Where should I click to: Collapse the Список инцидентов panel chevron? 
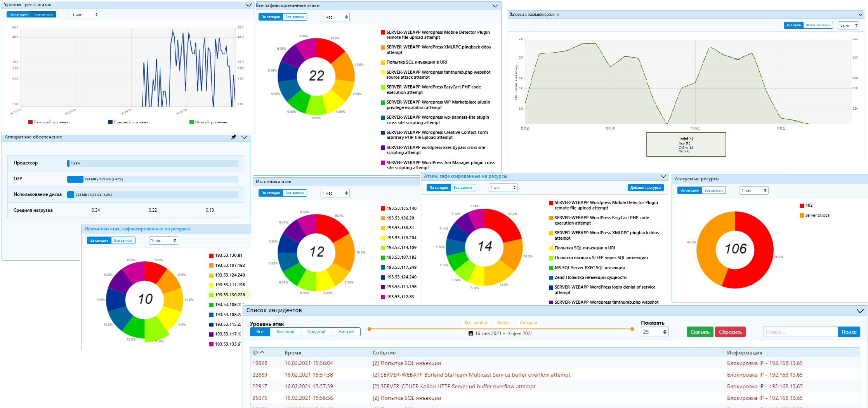[860, 311]
